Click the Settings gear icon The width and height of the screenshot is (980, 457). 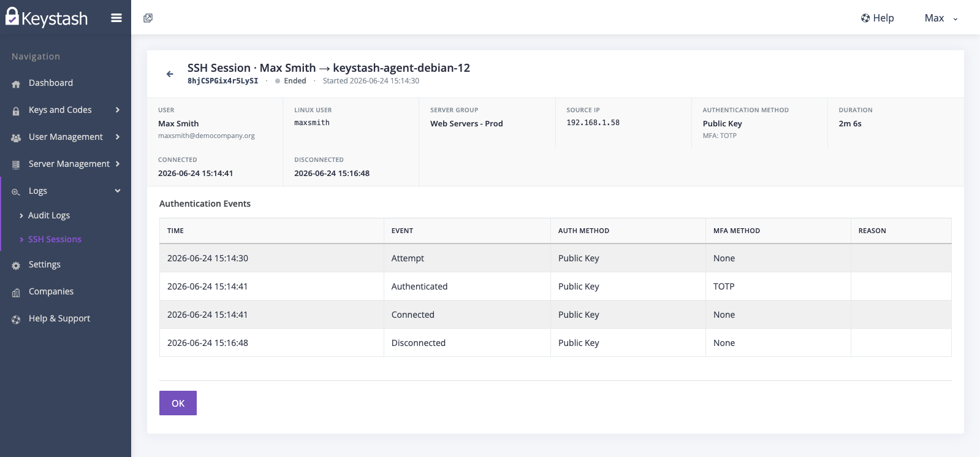point(16,266)
